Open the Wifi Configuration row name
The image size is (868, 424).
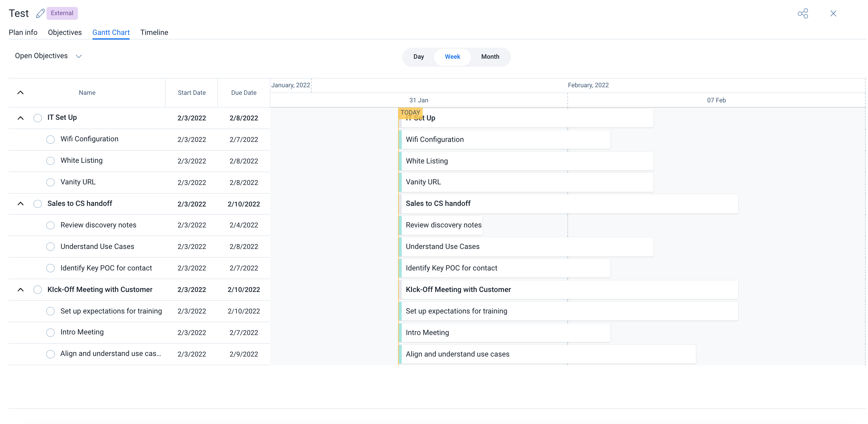point(89,139)
